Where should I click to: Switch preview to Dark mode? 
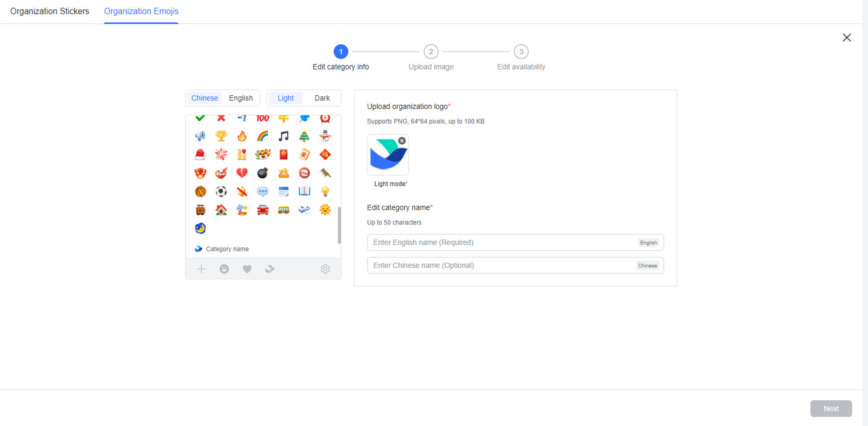click(x=322, y=98)
